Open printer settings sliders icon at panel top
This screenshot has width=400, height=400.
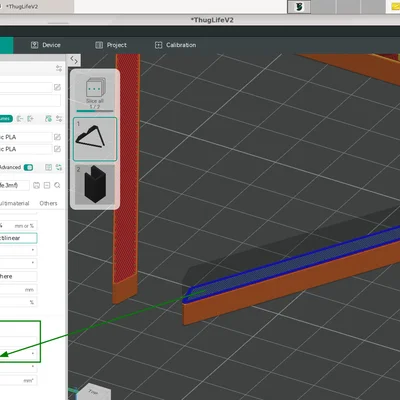[59, 68]
